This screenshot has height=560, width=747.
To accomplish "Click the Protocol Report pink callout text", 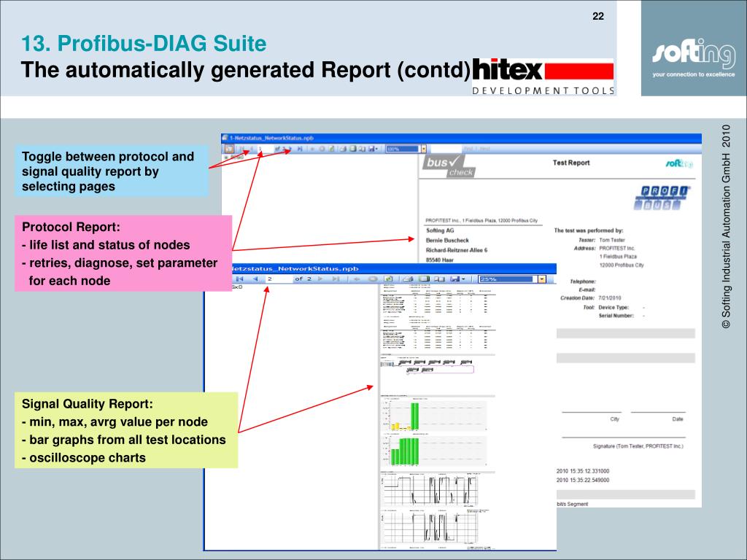I will pos(123,254).
